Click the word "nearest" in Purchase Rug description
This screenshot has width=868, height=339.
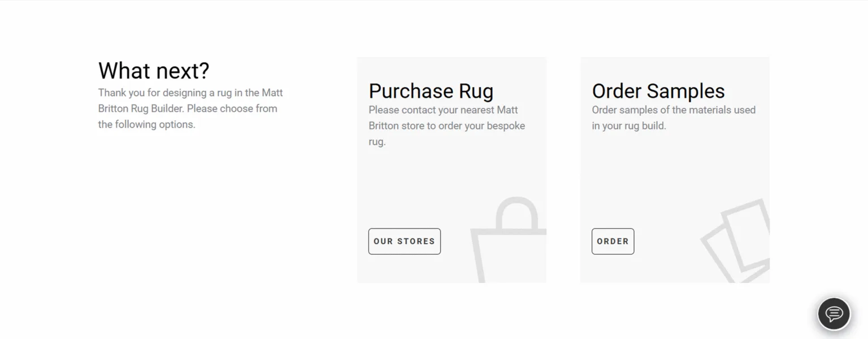coord(475,110)
